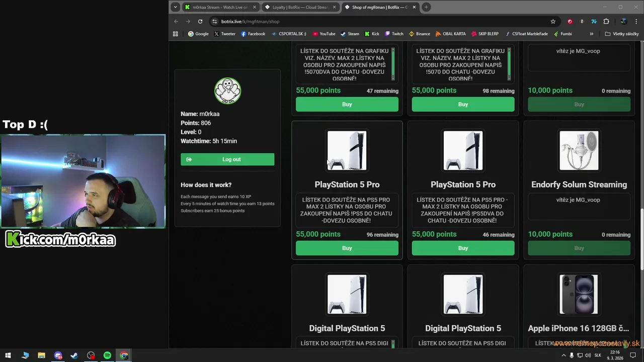This screenshot has width=644, height=362.
Task: Click the Endorfy Solum Streaming title
Action: [579, 185]
